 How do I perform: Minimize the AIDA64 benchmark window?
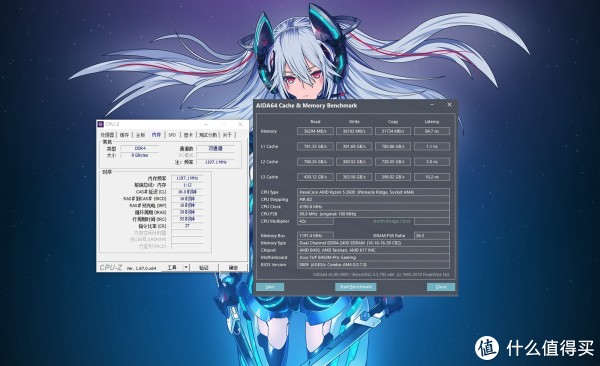[432, 105]
